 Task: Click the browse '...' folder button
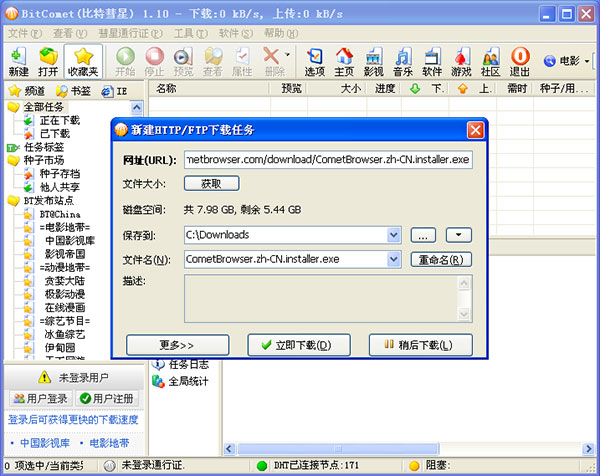click(x=423, y=235)
